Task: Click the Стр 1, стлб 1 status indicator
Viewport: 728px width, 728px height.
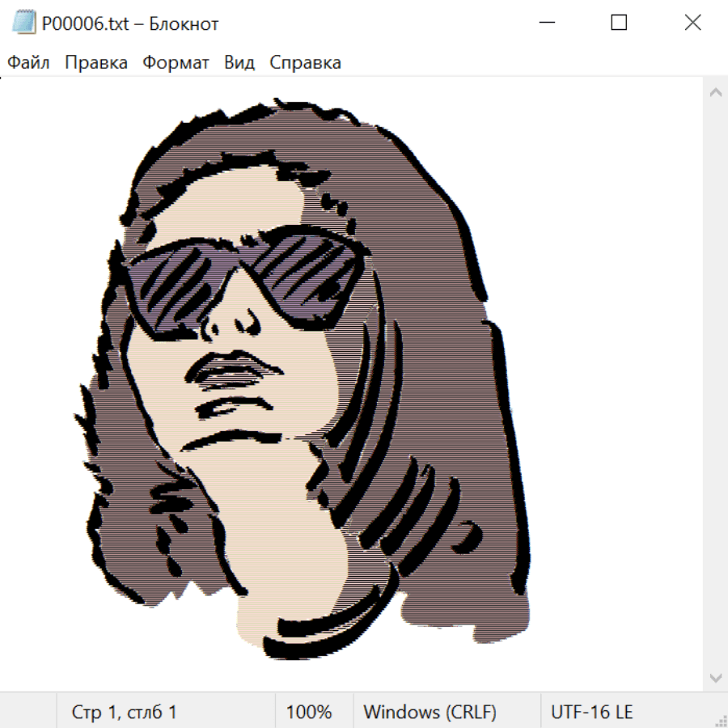Action: pos(125,712)
